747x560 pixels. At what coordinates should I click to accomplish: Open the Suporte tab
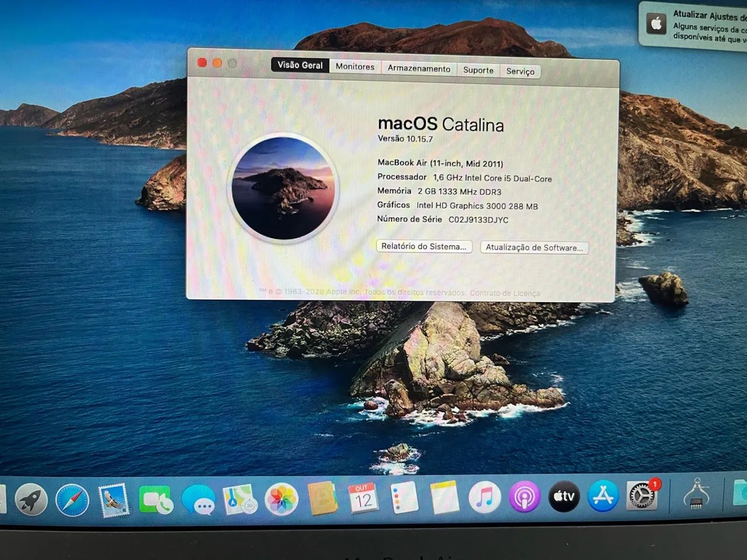tap(479, 70)
